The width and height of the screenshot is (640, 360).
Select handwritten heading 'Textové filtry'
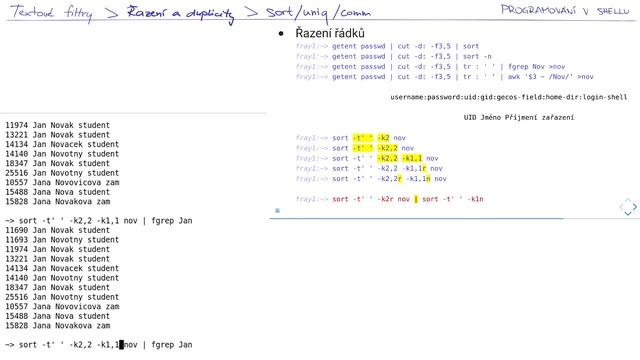tap(51, 12)
